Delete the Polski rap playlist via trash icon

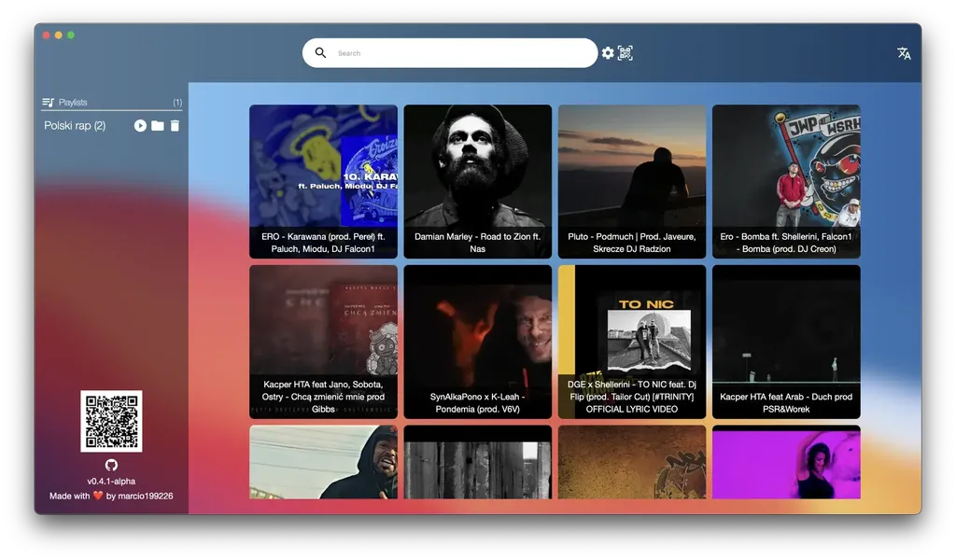[175, 126]
